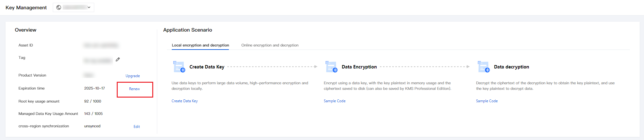Edit cross-region synchronization setting

click(x=137, y=127)
